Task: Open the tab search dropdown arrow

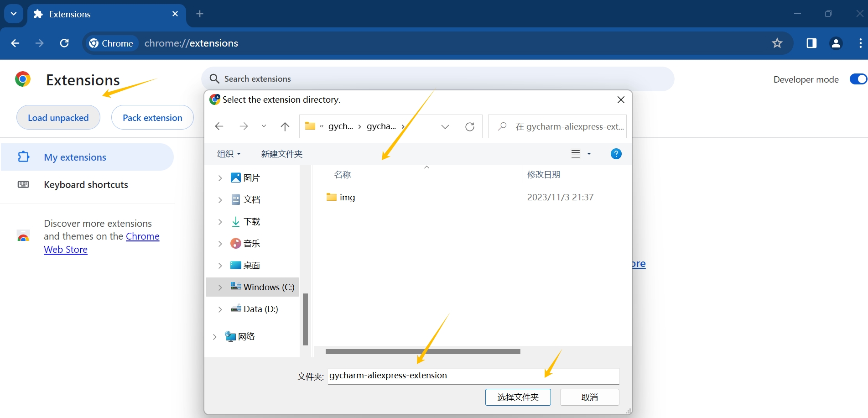Action: tap(14, 14)
